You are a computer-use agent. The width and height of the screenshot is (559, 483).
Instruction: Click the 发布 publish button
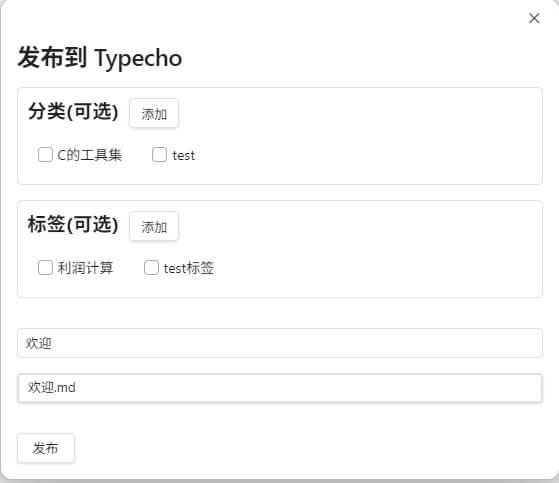point(46,448)
